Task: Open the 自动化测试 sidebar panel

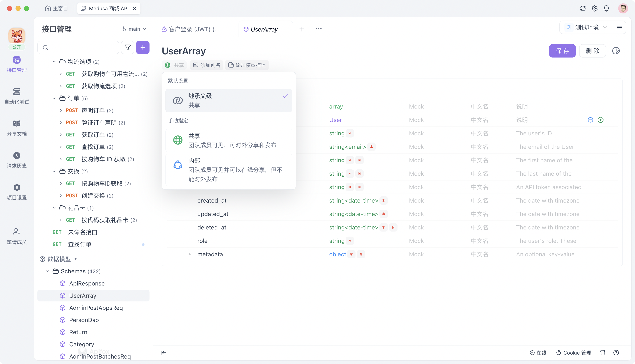Action: pos(17,96)
